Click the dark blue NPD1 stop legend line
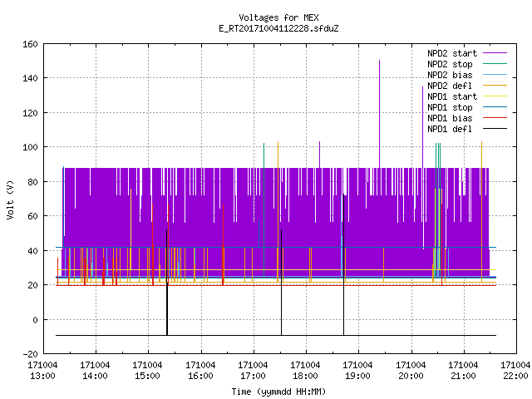 coord(495,107)
